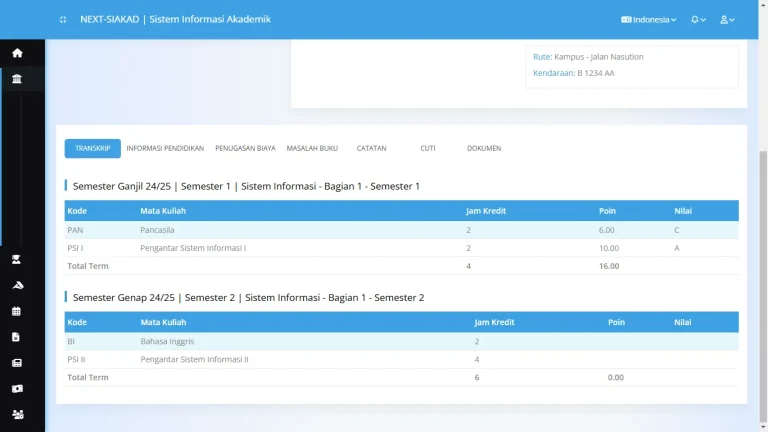Click the Pancasila course row

[x=401, y=230]
